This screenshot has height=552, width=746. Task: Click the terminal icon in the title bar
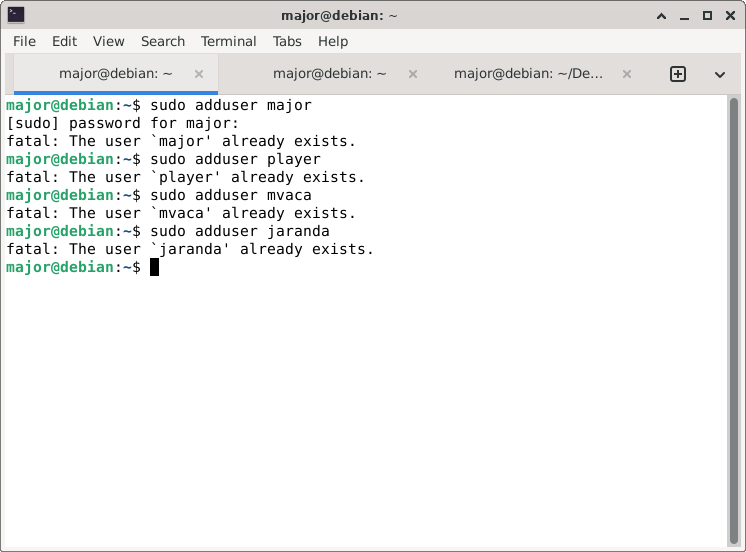click(x=16, y=15)
